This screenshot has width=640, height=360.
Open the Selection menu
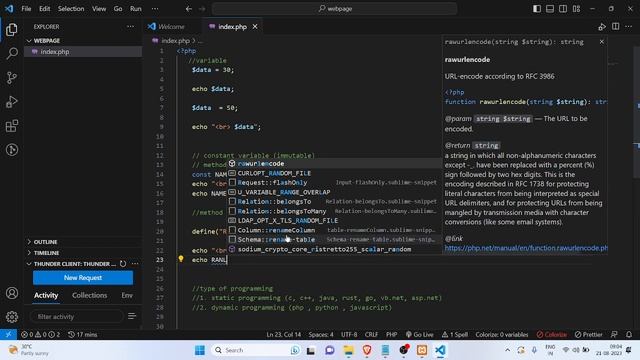[x=71, y=9]
